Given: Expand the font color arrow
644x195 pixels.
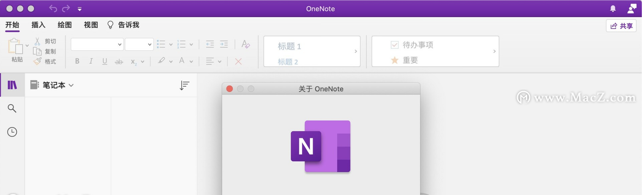Looking at the screenshot, I should click(x=191, y=62).
